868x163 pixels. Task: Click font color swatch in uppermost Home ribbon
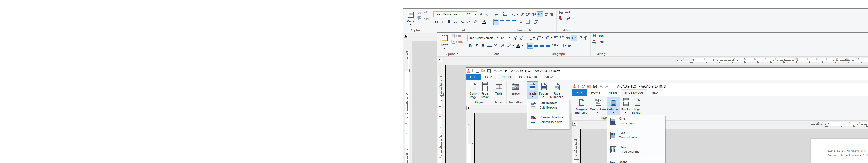[484, 22]
